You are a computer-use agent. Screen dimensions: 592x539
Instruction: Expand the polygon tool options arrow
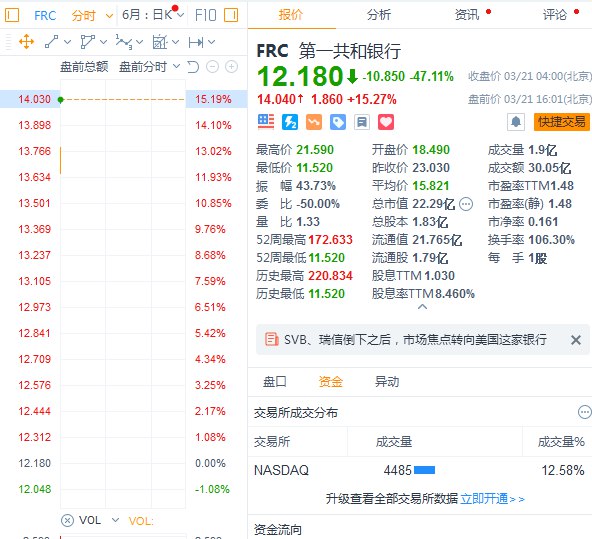[103, 42]
